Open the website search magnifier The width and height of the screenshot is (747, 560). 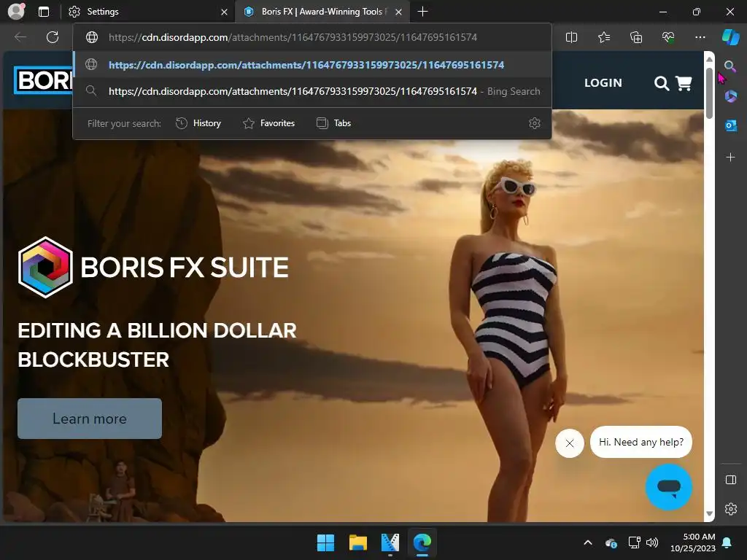pyautogui.click(x=661, y=83)
